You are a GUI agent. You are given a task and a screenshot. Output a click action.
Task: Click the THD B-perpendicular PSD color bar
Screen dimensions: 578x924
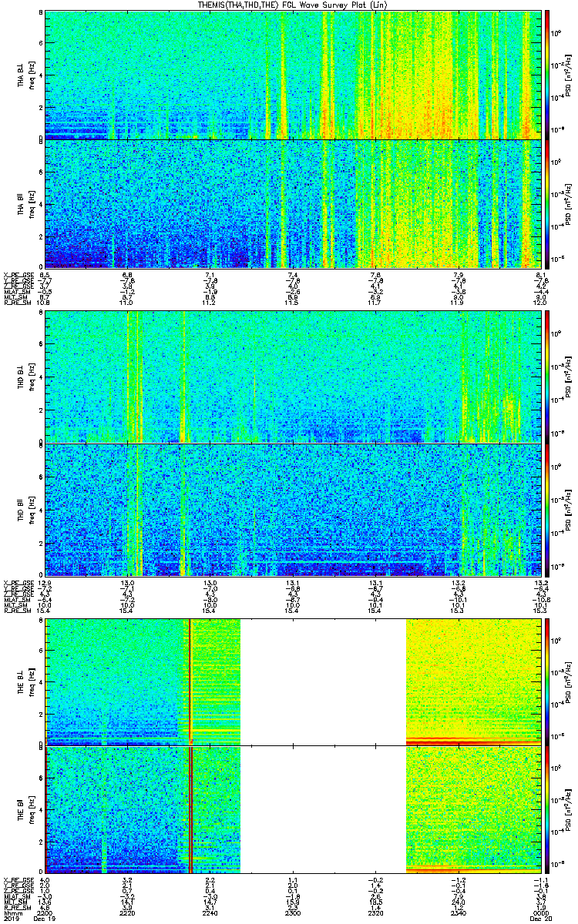click(x=548, y=377)
